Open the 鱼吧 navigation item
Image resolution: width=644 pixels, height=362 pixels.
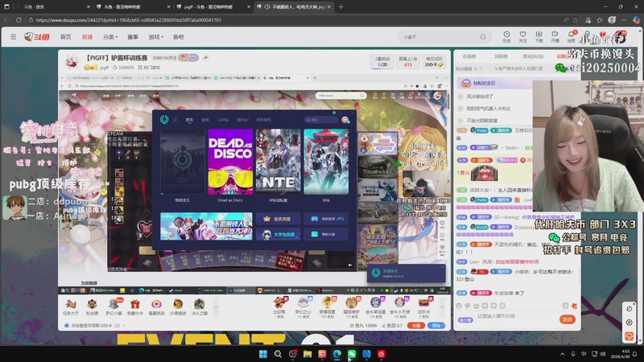click(178, 37)
